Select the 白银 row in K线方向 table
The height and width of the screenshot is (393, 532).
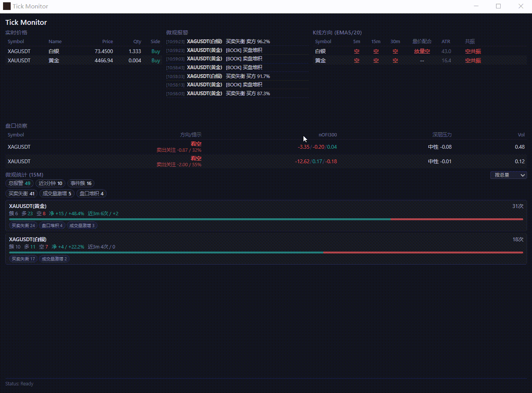(x=420, y=51)
